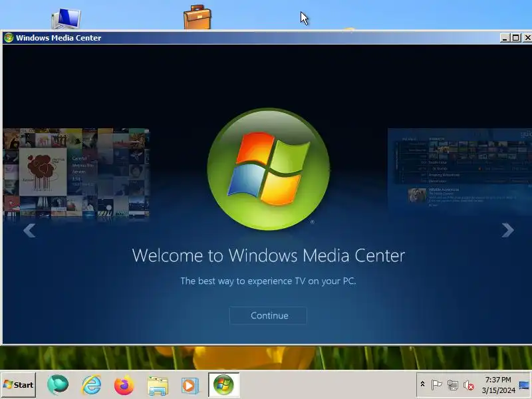The width and height of the screenshot is (532, 399).
Task: Select the Computer desktop icon
Action: pos(66,19)
